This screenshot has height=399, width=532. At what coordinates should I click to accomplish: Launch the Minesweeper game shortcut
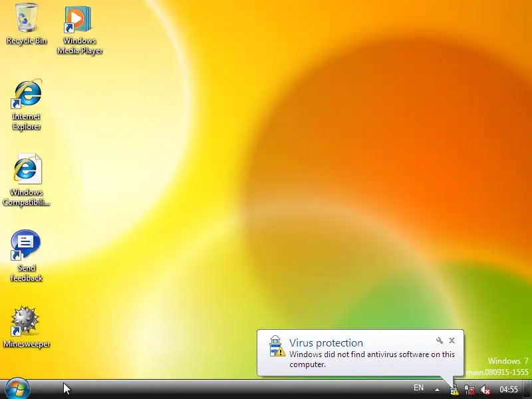[x=26, y=327]
